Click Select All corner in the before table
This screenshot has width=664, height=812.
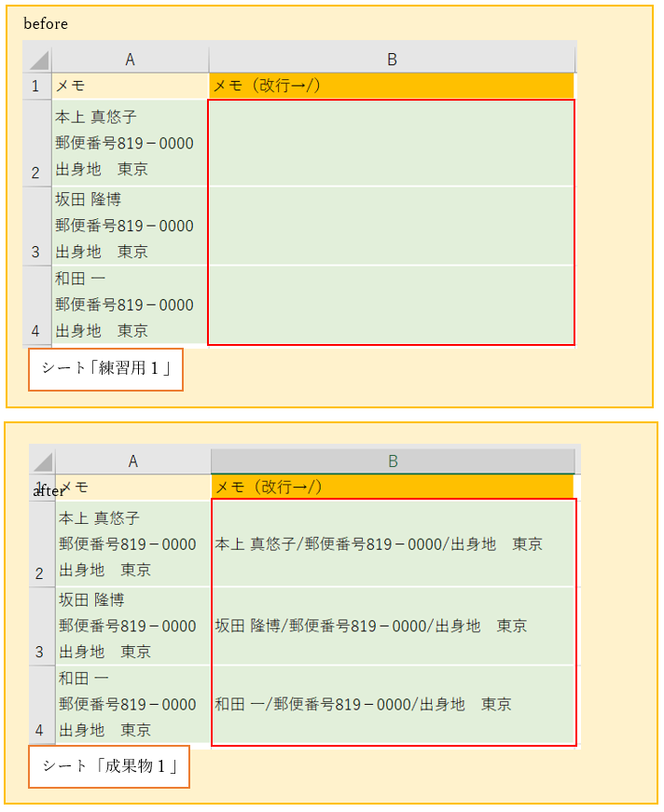tap(37, 60)
